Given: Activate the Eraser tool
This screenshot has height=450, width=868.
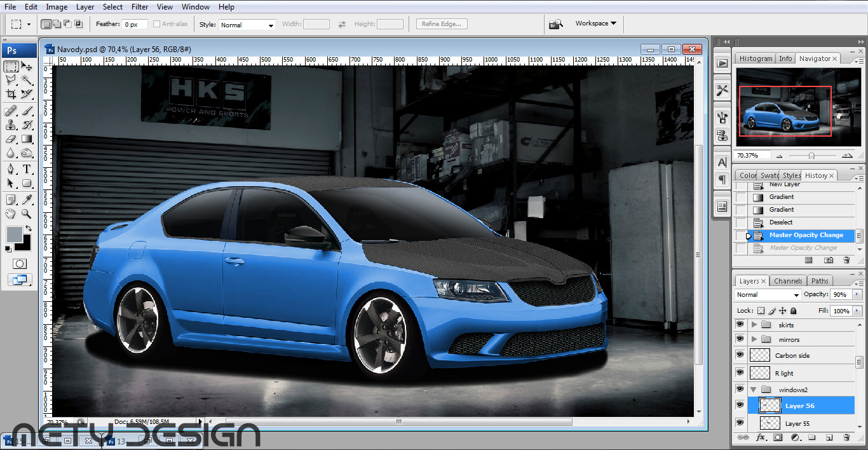Looking at the screenshot, I should pos(11,139).
